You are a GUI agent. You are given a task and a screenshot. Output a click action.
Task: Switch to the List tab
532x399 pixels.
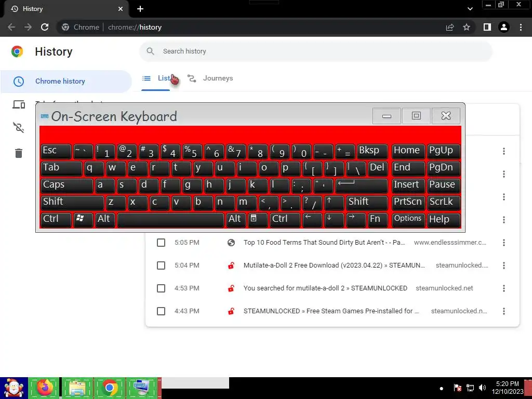point(156,78)
